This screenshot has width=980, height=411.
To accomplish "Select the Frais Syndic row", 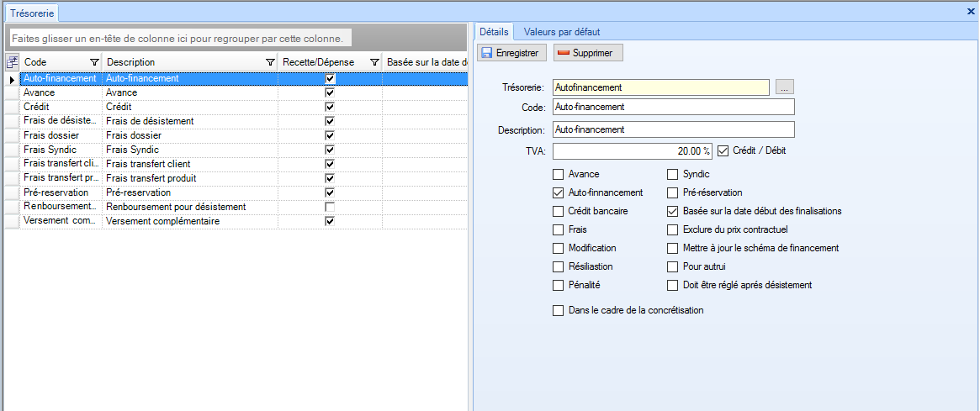I will [143, 150].
